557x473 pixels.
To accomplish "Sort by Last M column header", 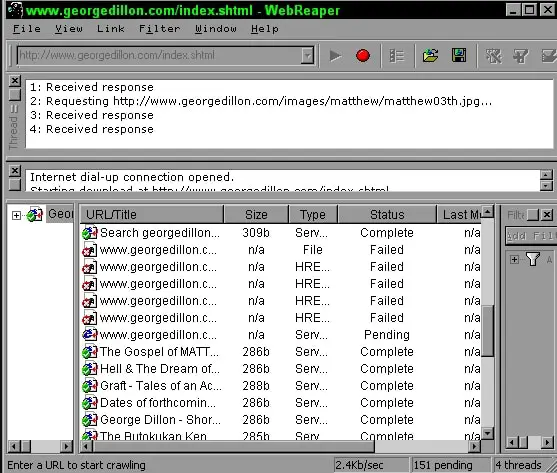I will (x=459, y=214).
